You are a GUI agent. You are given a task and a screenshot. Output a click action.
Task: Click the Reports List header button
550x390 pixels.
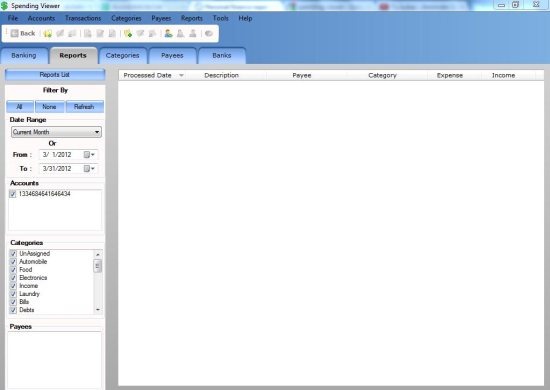(55, 75)
